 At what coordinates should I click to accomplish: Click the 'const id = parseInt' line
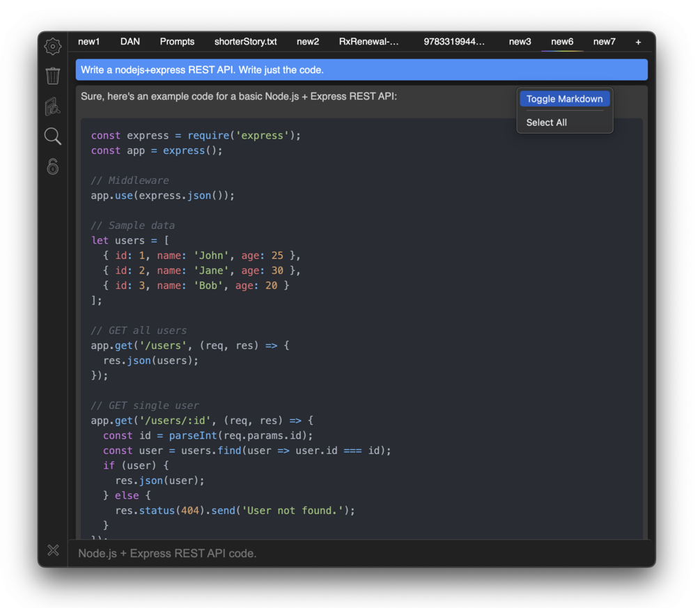[208, 436]
